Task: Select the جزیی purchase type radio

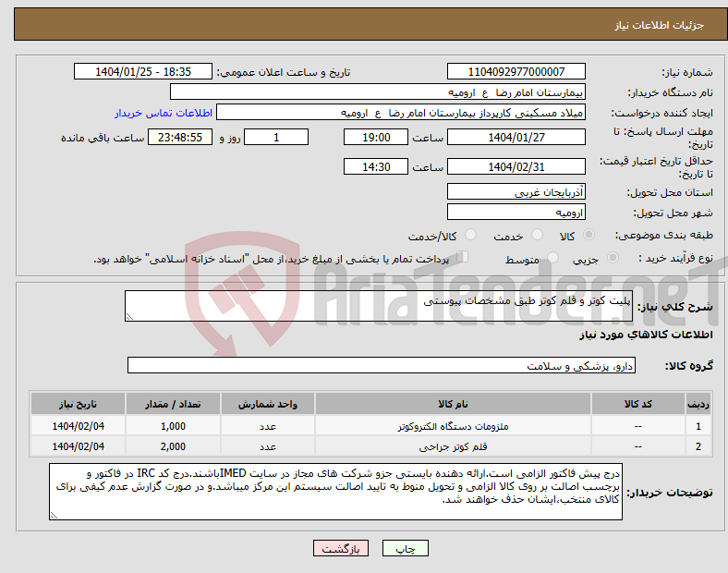Action: click(x=613, y=257)
